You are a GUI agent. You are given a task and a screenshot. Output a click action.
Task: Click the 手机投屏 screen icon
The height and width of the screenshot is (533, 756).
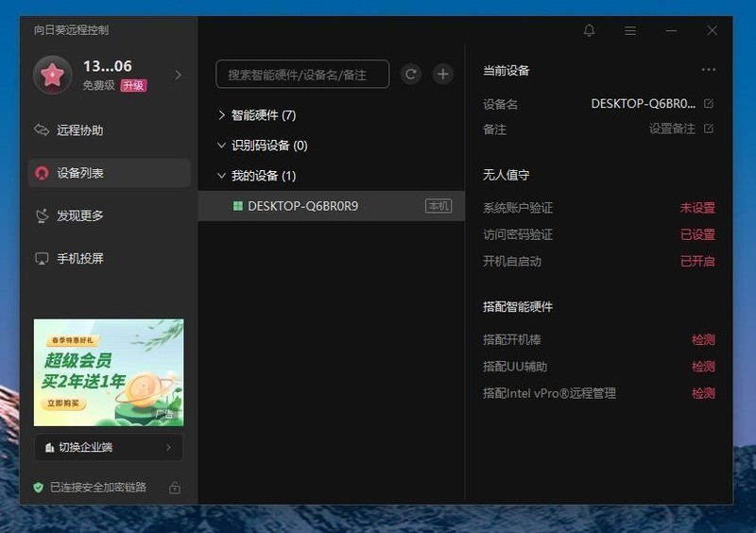(42, 259)
